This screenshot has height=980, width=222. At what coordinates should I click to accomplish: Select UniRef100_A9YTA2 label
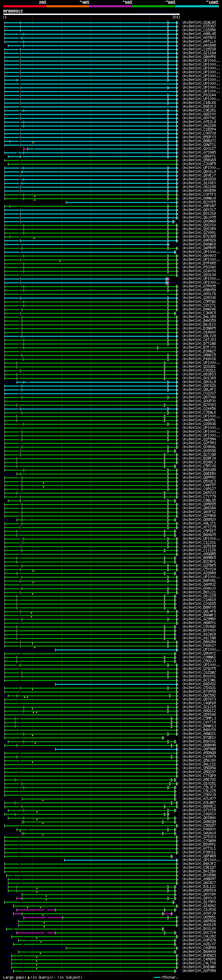tap(199, 118)
